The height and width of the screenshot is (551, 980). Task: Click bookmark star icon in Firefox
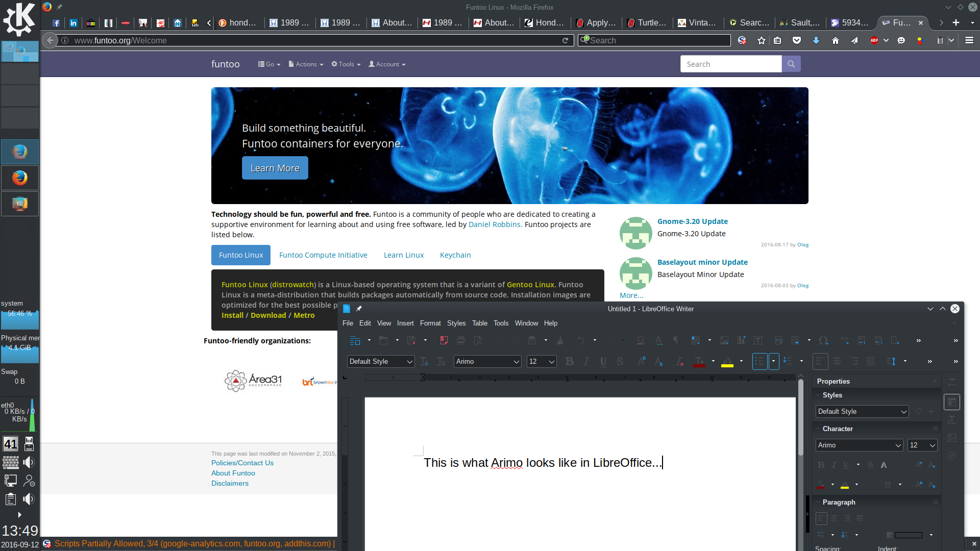[762, 40]
